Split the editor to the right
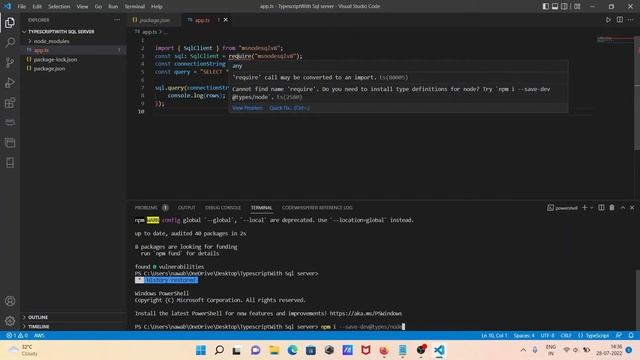The image size is (640, 360). tap(620, 20)
